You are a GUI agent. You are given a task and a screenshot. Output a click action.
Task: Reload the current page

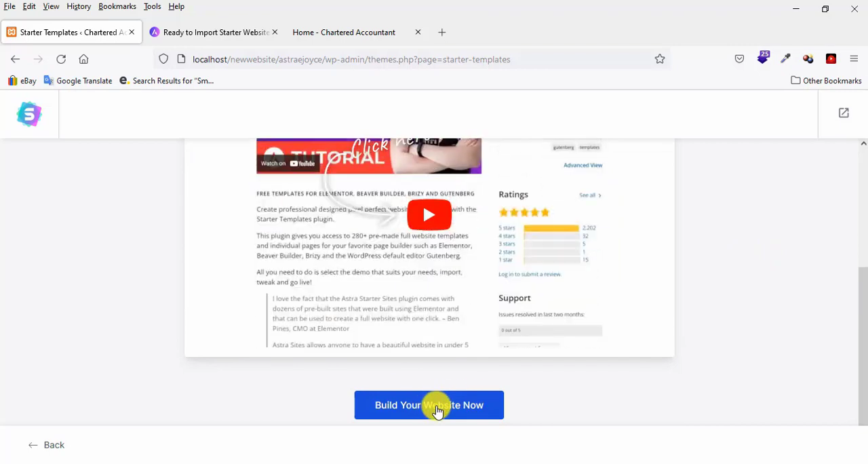[61, 59]
